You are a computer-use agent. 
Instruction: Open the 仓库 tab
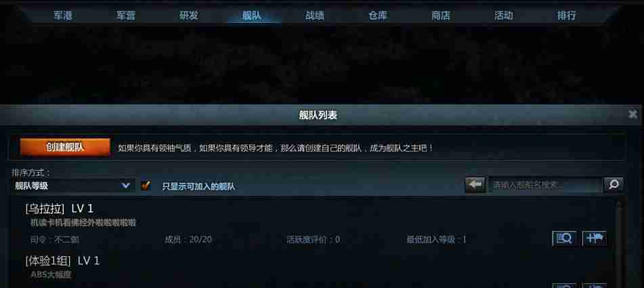[x=378, y=16]
